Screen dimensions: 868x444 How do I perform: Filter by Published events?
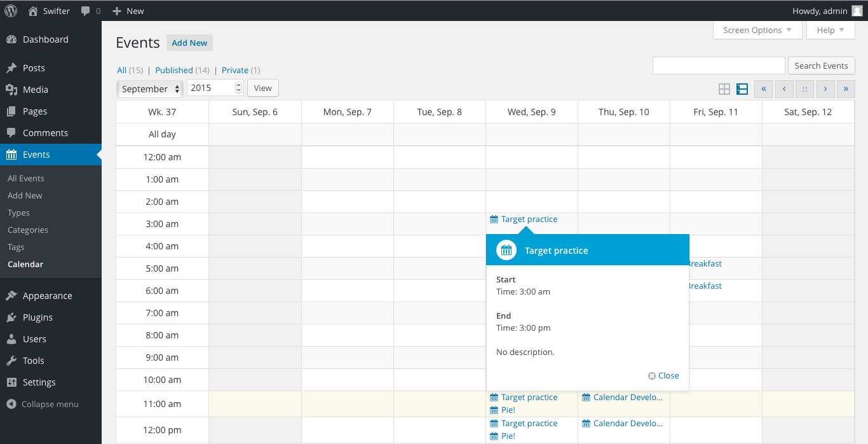click(x=173, y=70)
